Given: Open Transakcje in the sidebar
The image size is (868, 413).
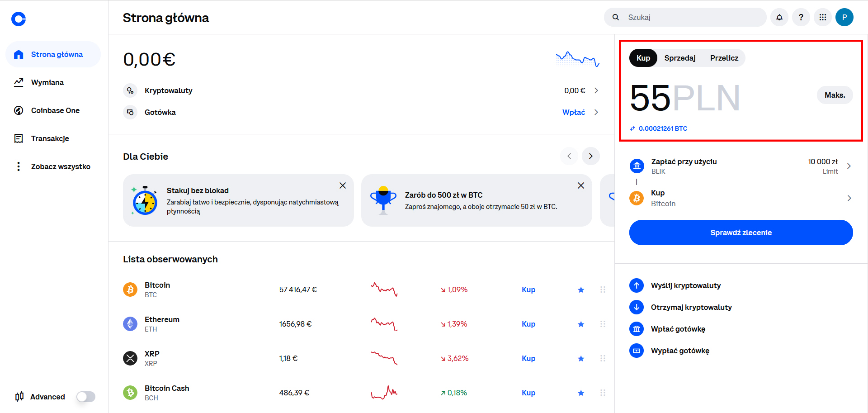Looking at the screenshot, I should (x=50, y=138).
